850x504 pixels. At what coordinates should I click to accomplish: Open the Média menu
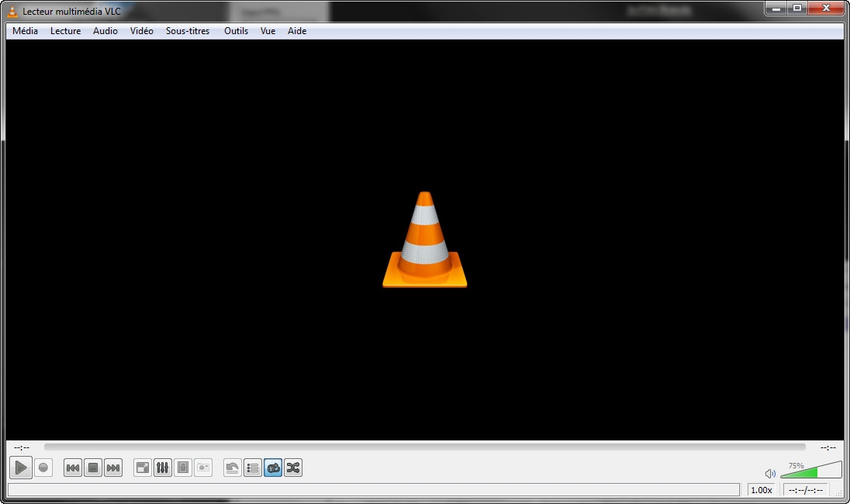tap(25, 31)
